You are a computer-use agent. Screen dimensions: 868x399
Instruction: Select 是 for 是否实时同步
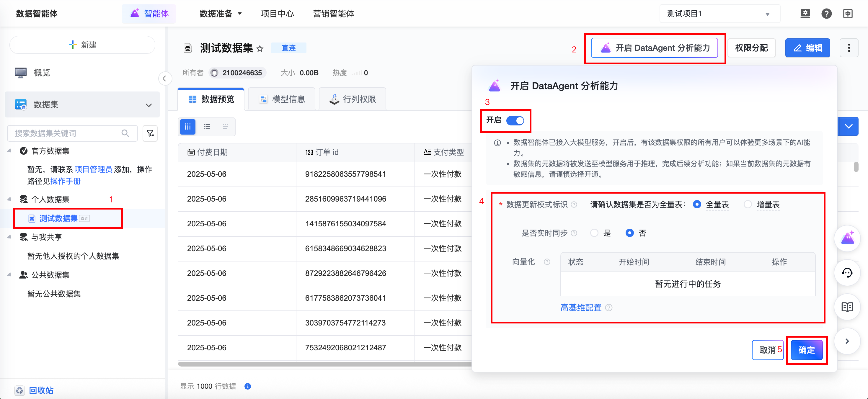coord(594,233)
